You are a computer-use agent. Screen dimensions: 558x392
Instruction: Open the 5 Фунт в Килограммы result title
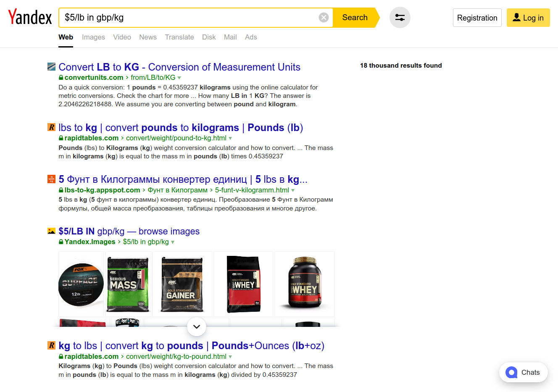(x=183, y=179)
